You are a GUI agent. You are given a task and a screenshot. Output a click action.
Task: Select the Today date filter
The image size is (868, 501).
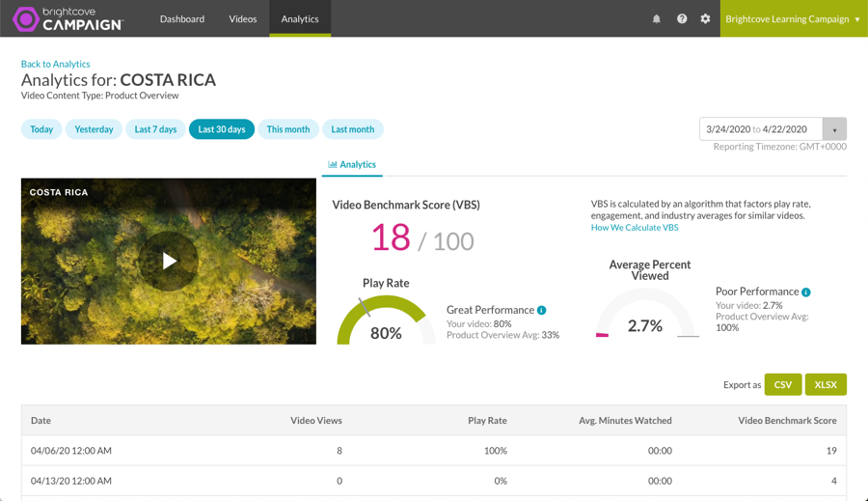pos(41,129)
